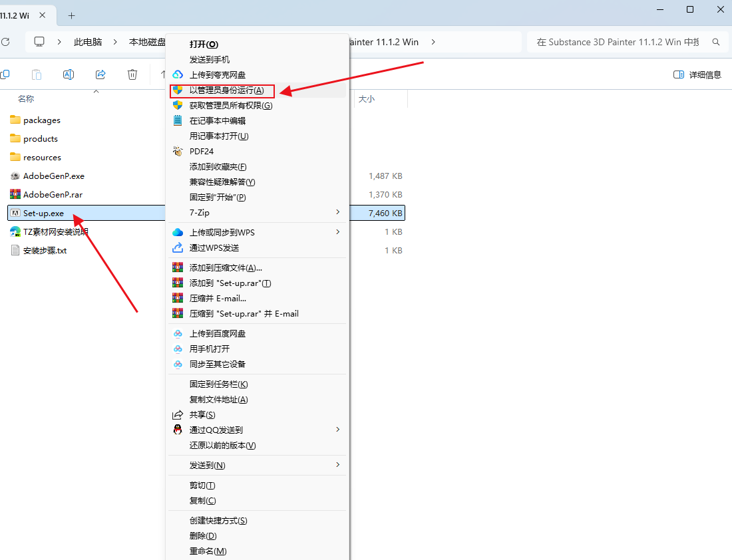Click the shield icon beside 获取管理员所有权限
The width and height of the screenshot is (732, 560).
(x=178, y=106)
